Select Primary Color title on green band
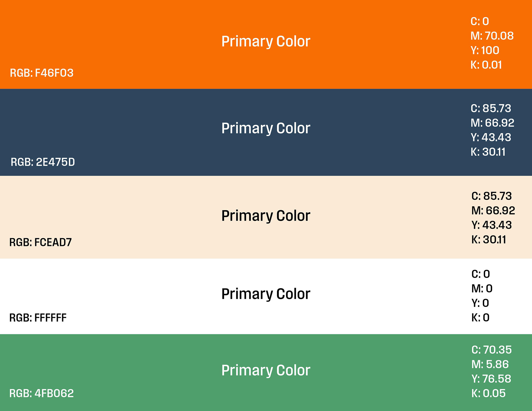This screenshot has width=532, height=411. [x=266, y=370]
